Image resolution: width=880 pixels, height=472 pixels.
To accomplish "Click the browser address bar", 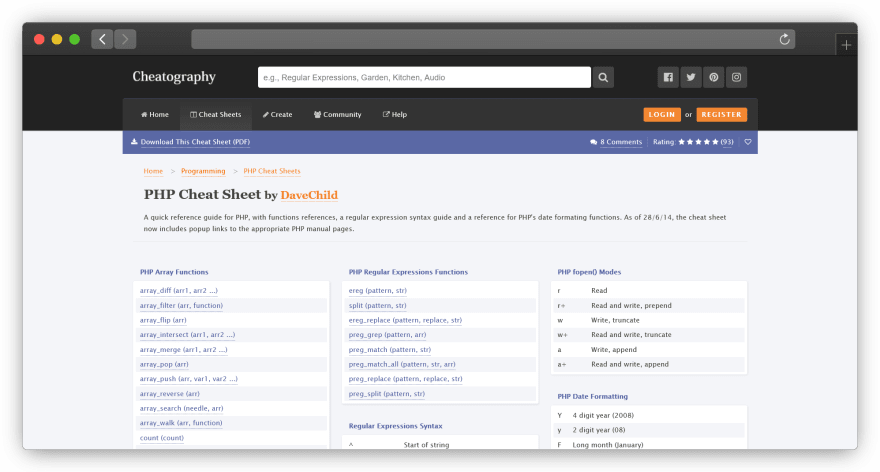I will click(493, 39).
